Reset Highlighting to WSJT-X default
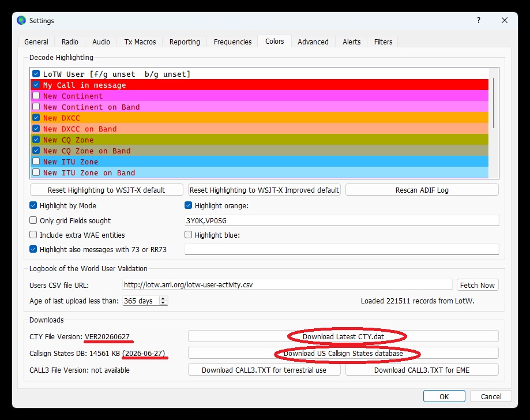The width and height of the screenshot is (530, 420). point(107,190)
